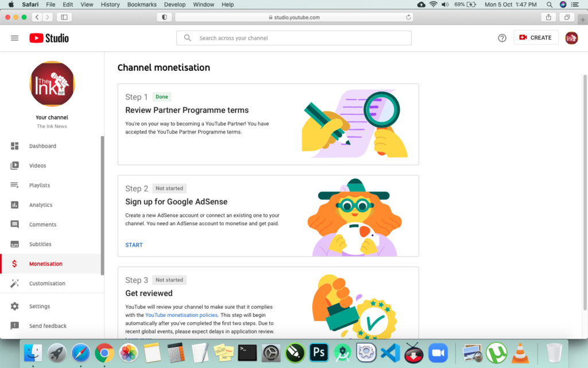Open the Apple menu
Image resolution: width=588 pixels, height=368 pixels.
pos(11,5)
